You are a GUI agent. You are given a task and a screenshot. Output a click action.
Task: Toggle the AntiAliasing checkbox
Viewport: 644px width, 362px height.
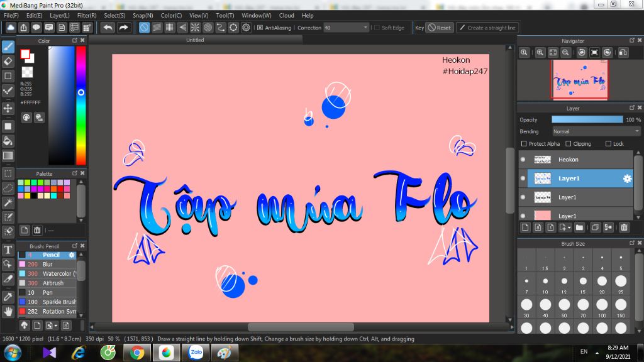pos(260,28)
